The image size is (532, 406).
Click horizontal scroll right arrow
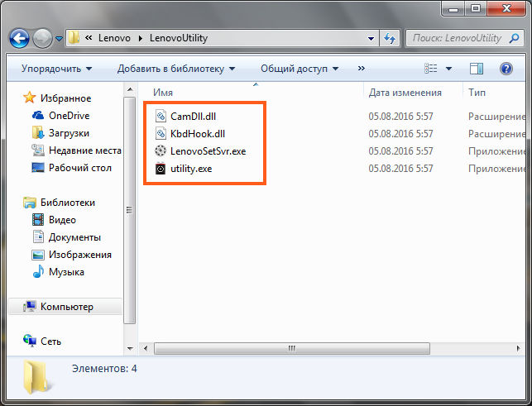(518, 348)
